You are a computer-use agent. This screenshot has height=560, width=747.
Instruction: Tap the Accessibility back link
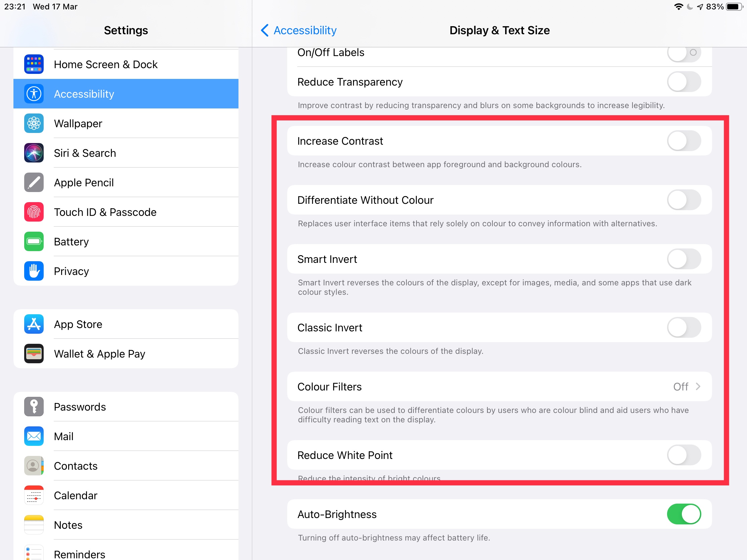point(305,30)
